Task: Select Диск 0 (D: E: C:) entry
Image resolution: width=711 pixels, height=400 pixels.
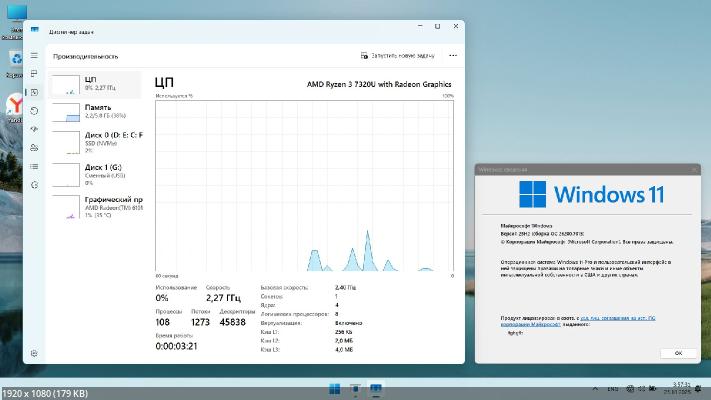Action: (97, 141)
